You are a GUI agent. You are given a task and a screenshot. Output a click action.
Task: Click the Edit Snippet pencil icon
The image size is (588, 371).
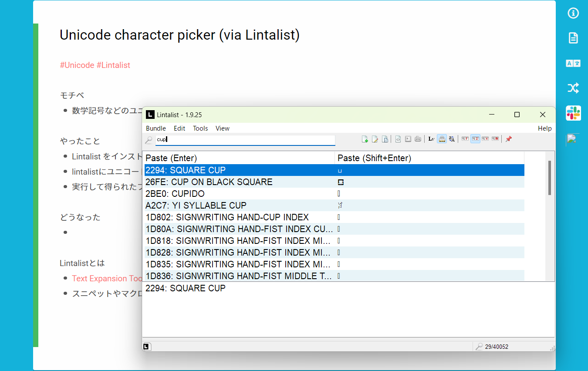[x=375, y=139]
